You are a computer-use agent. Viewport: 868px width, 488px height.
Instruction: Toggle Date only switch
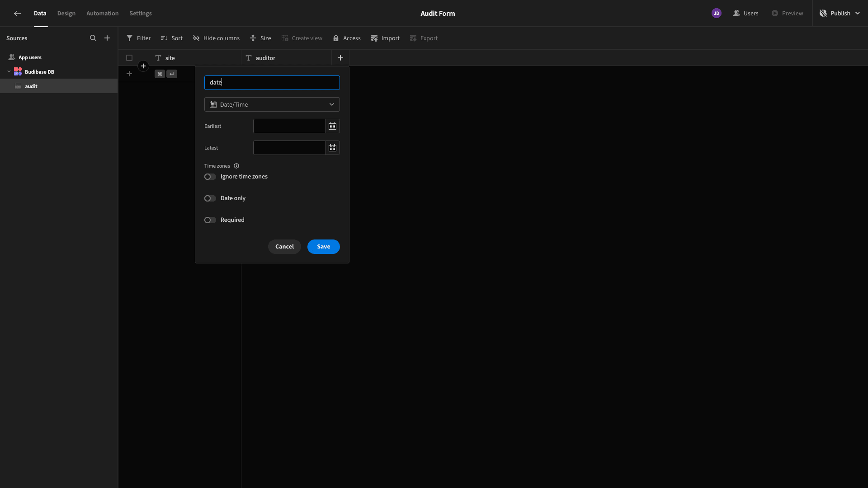(210, 198)
